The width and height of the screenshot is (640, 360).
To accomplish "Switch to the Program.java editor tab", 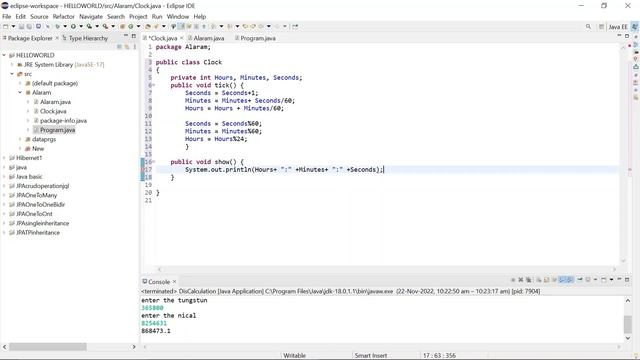I will tap(255, 38).
